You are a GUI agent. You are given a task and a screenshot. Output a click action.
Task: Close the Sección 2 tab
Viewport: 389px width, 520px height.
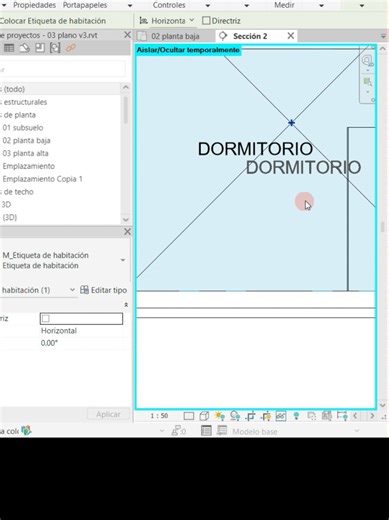pos(291,36)
